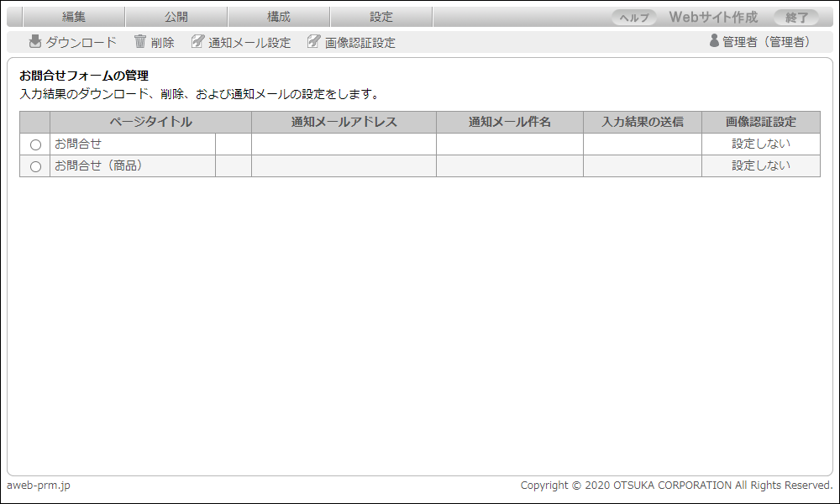Screen dimensions: 840x504
Task: Open the 編集 menu tab
Action: [x=74, y=17]
